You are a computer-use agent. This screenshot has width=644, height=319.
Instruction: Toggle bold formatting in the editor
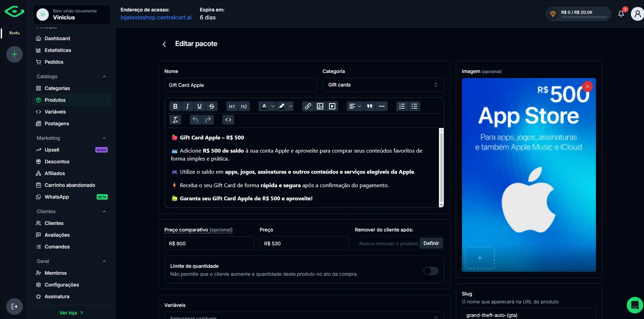point(175,106)
